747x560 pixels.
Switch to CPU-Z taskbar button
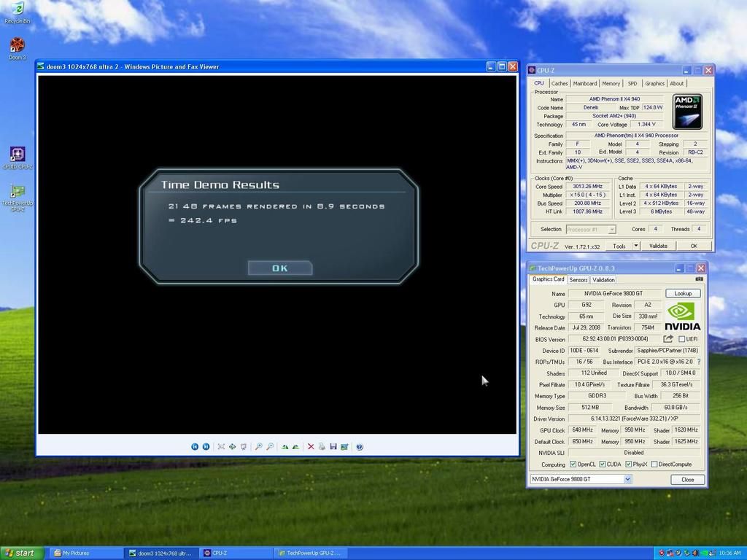click(x=236, y=553)
